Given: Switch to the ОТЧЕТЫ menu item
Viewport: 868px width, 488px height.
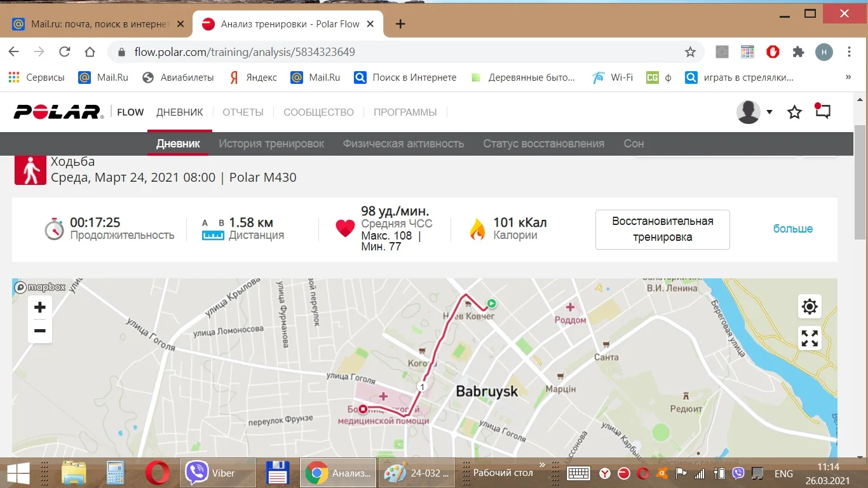Looking at the screenshot, I should click(243, 112).
